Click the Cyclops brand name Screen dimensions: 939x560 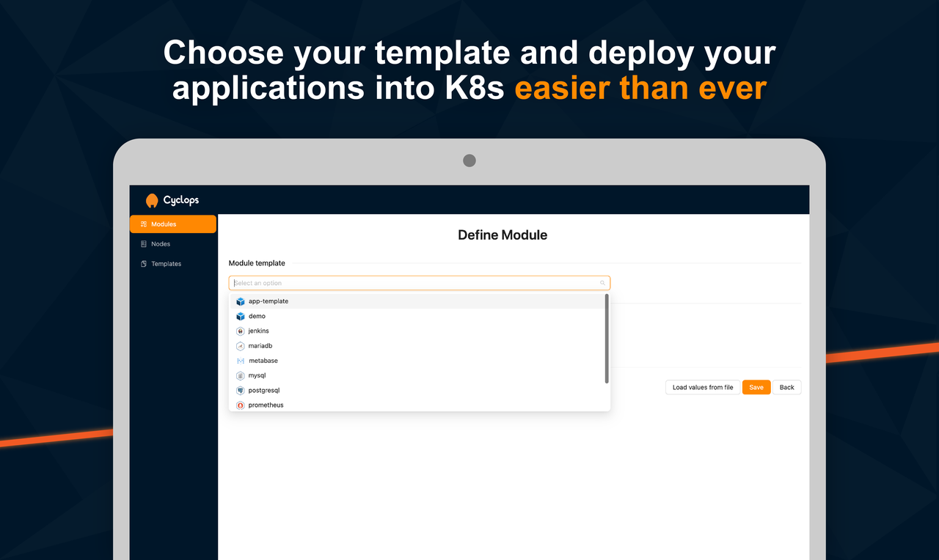pyautogui.click(x=181, y=200)
